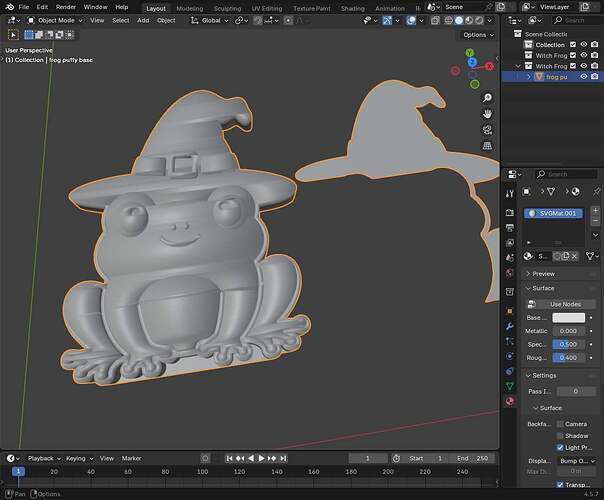Open the World properties tab
The width and height of the screenshot is (604, 500).
click(510, 273)
